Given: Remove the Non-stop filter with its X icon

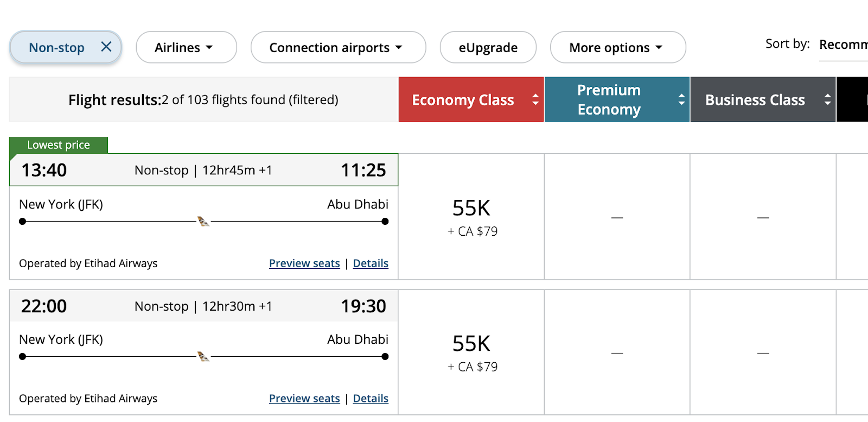Looking at the screenshot, I should click(x=106, y=47).
